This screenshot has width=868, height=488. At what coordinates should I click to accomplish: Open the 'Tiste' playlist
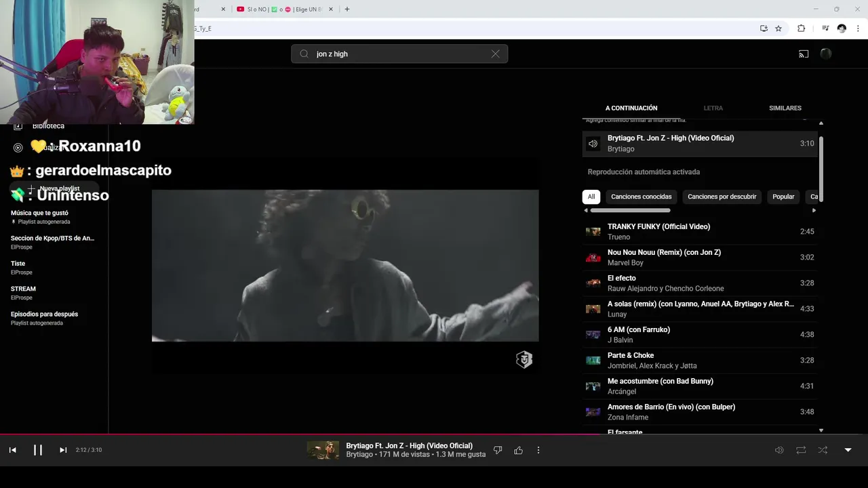coord(54,268)
